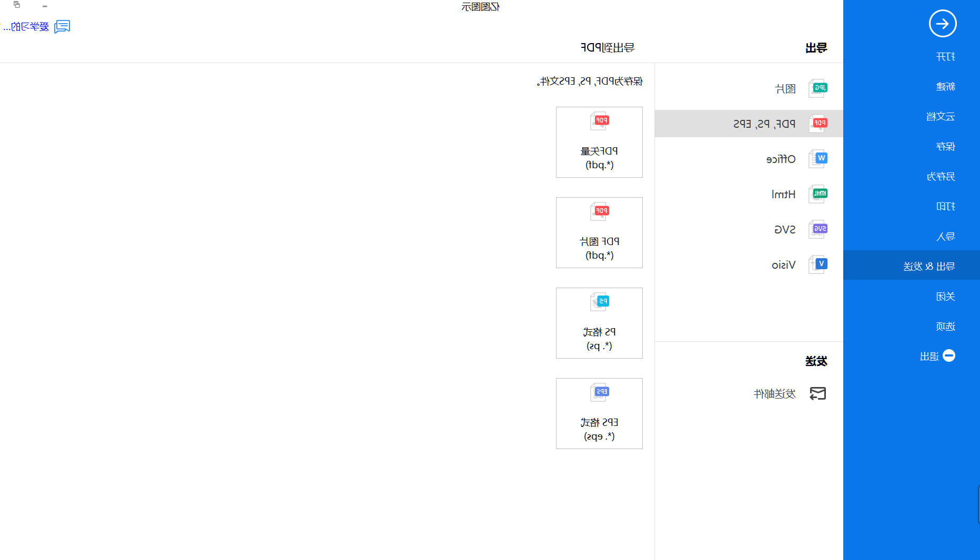Click the chat message icon at top

click(x=62, y=26)
